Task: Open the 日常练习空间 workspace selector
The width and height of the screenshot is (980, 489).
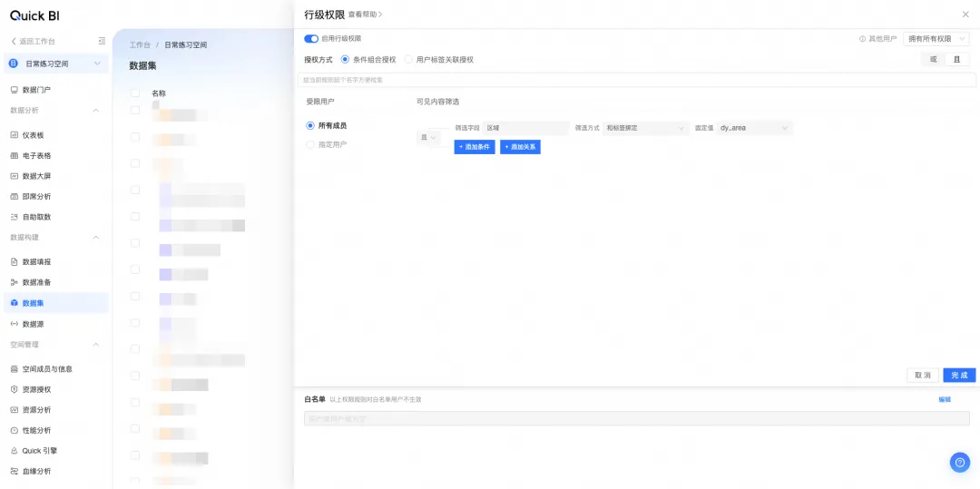Action: 56,64
